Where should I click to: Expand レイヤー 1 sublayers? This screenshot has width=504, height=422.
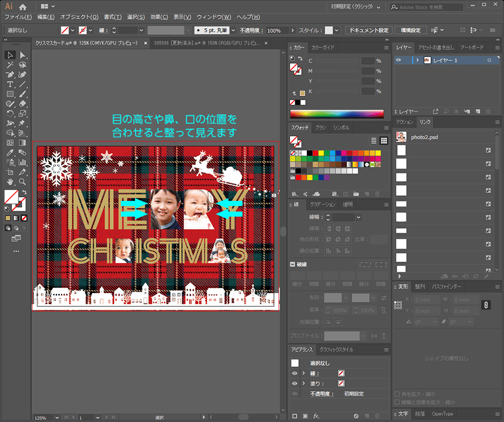417,60
